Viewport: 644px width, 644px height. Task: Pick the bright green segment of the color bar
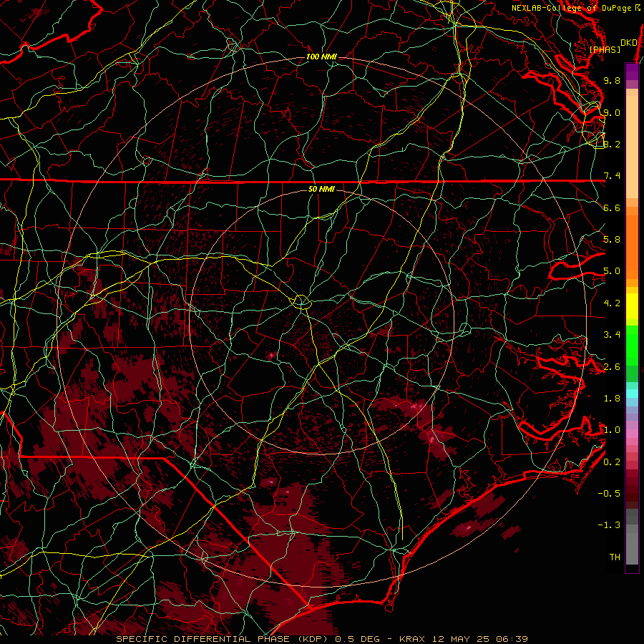click(x=632, y=345)
